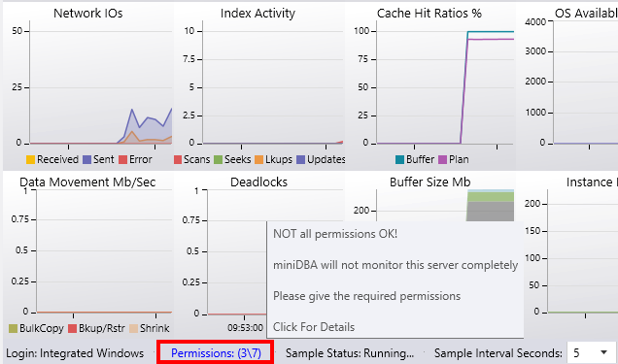This screenshot has width=618, height=364.
Task: Click the Shrink legend color square
Action: 134,329
